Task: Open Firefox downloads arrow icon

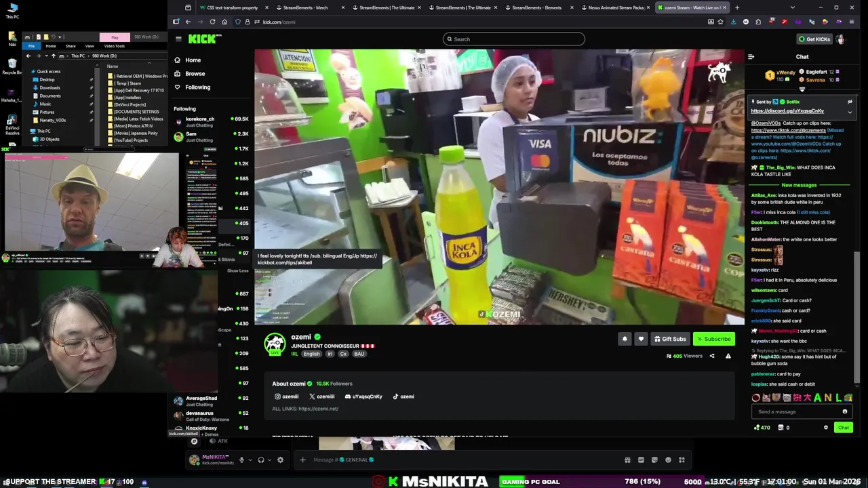Action: click(733, 22)
